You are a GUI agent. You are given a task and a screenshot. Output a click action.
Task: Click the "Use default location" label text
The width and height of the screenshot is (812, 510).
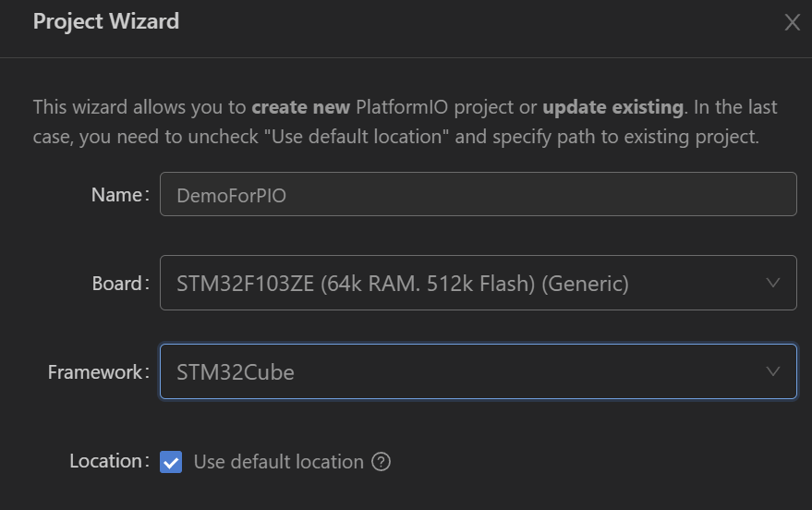coord(278,462)
